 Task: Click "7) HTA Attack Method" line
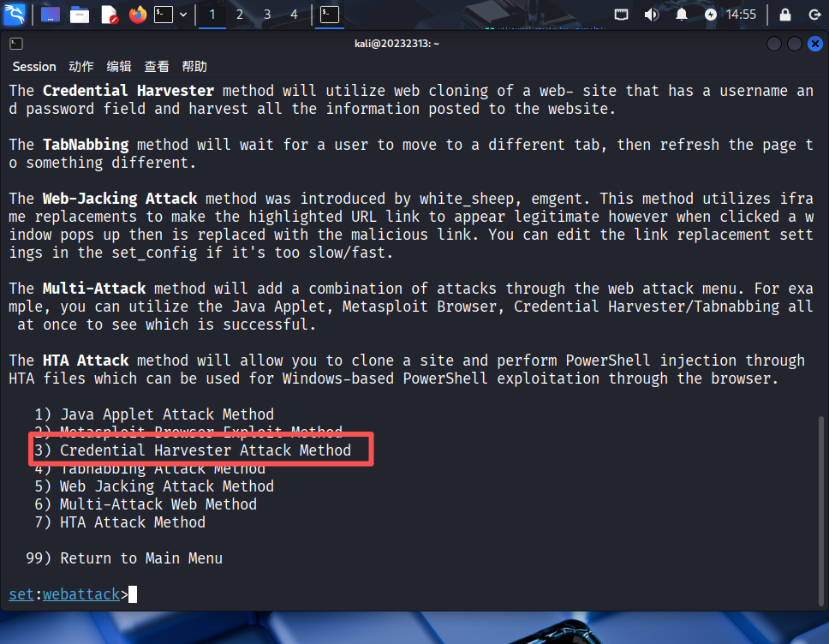(x=120, y=522)
